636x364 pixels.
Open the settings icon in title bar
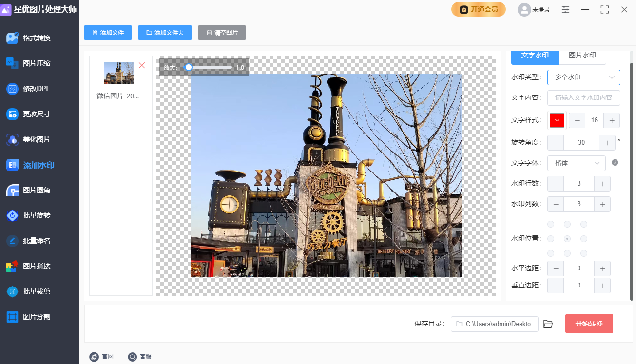tap(565, 10)
